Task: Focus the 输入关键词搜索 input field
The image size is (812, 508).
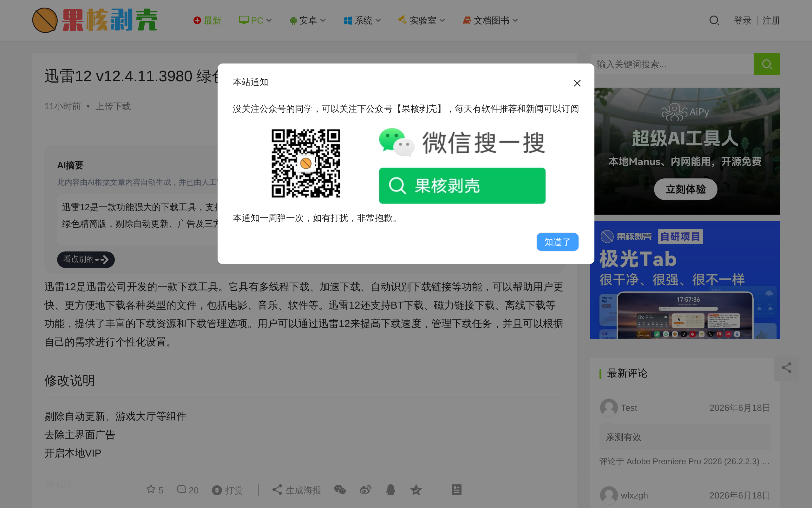Action: tap(672, 64)
